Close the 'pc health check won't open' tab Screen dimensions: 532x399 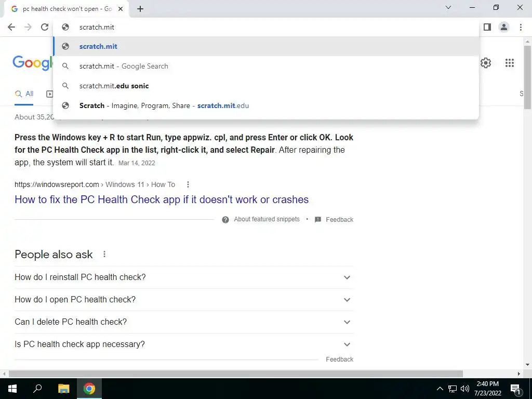(121, 9)
